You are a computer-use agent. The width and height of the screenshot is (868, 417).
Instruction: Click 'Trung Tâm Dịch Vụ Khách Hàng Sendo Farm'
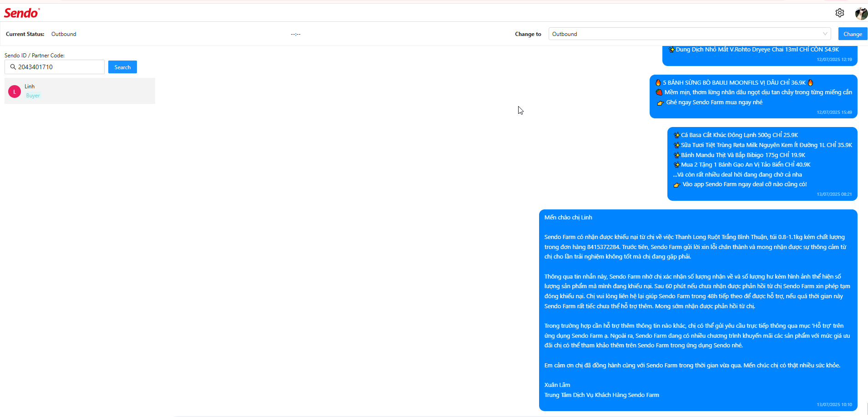tap(601, 395)
